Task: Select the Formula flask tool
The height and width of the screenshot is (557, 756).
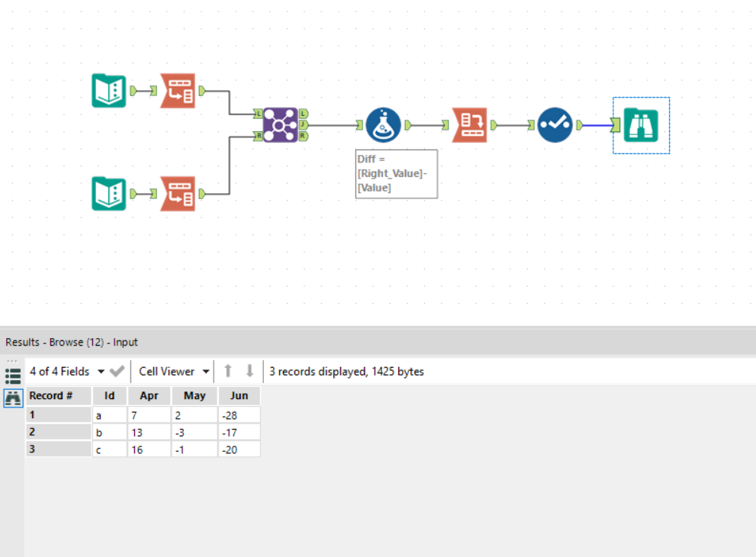Action: click(x=383, y=125)
